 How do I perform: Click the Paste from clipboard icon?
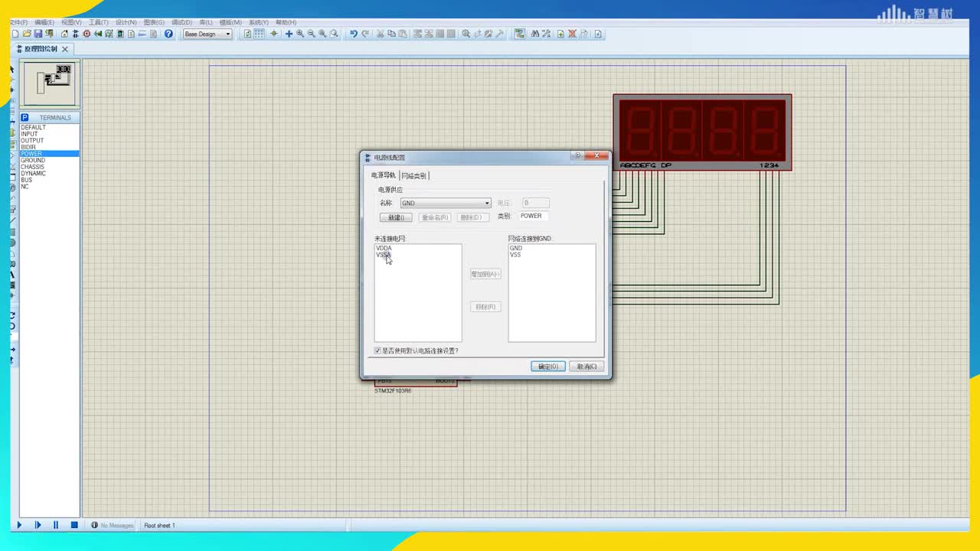click(x=402, y=34)
